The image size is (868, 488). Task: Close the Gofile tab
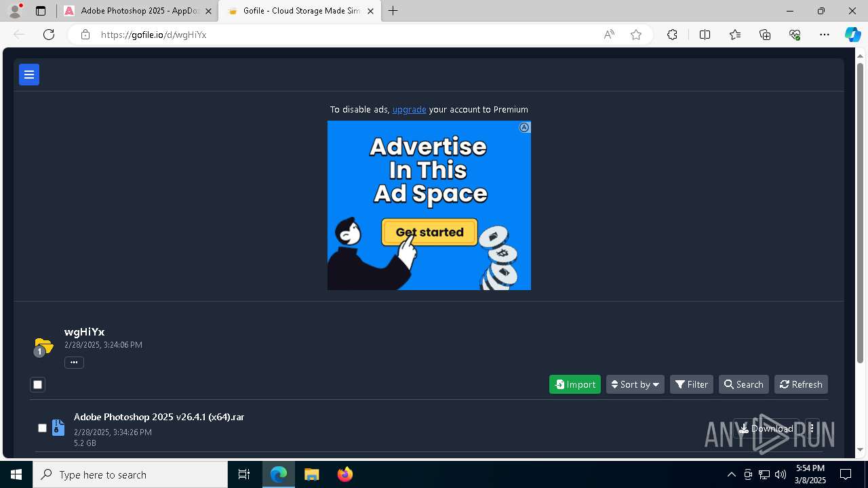point(370,11)
